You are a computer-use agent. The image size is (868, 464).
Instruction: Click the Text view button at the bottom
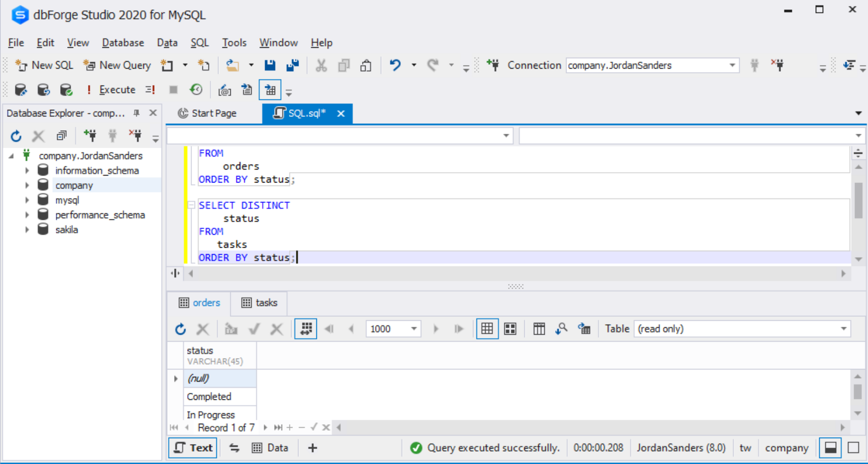(x=193, y=448)
